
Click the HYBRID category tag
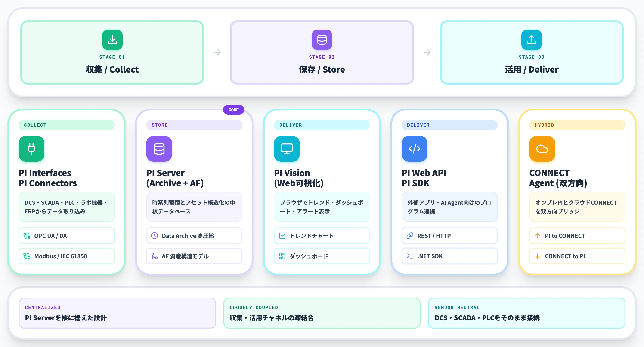coord(577,125)
